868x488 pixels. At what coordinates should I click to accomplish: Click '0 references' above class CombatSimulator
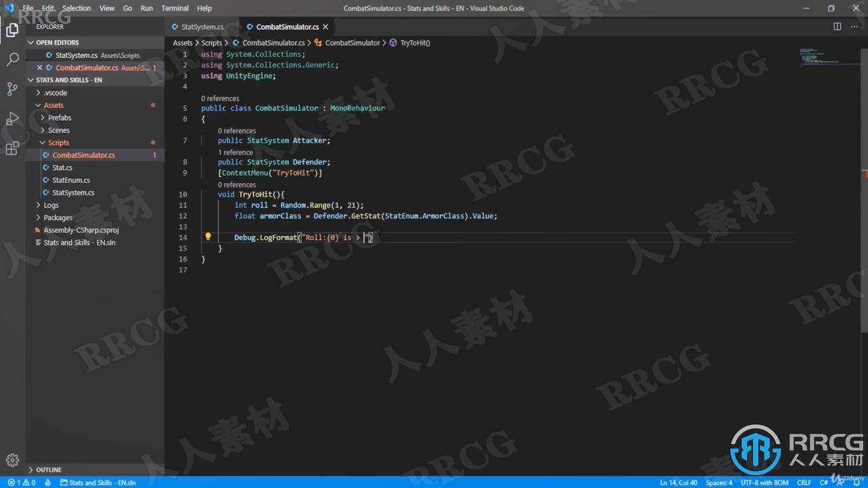[x=220, y=98]
